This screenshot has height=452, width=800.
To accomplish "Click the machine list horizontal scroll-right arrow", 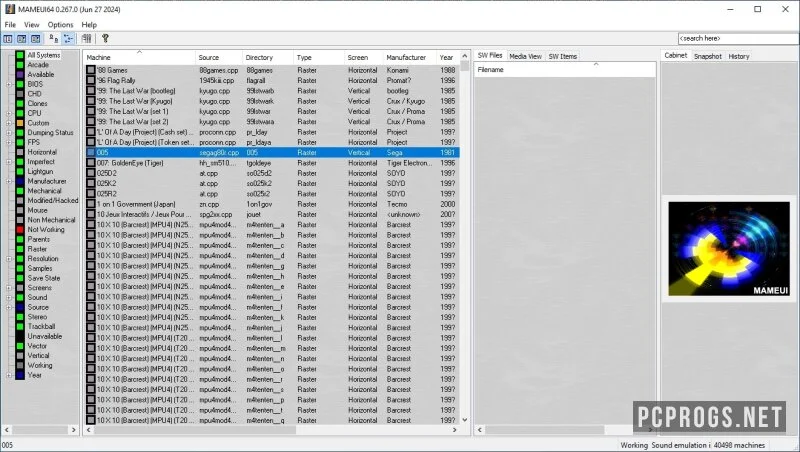I will click(x=455, y=430).
